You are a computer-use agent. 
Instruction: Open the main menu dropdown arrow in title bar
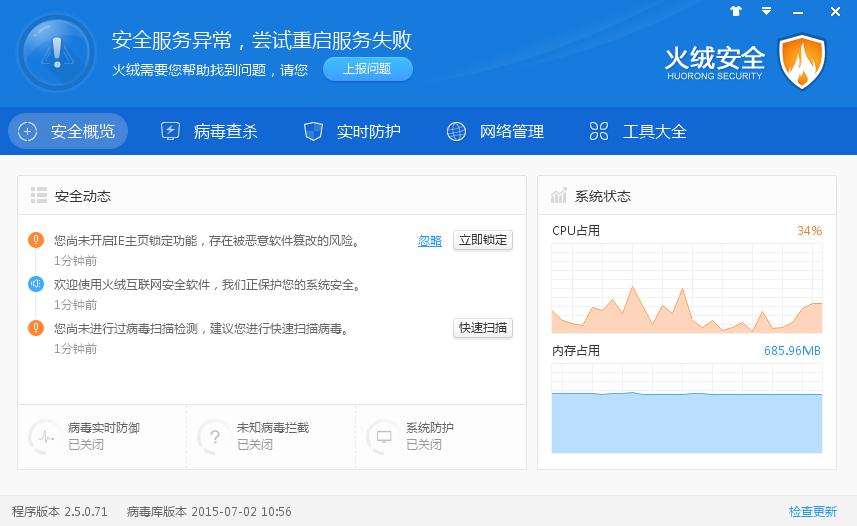pos(767,12)
